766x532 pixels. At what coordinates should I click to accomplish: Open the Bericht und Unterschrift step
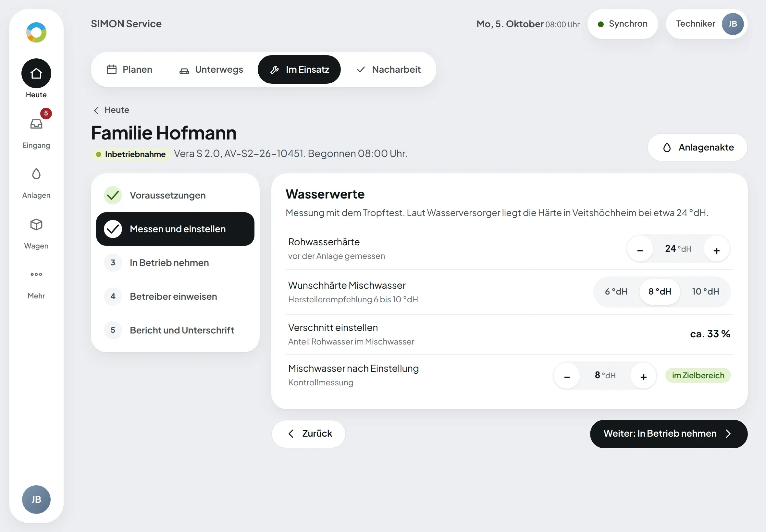click(x=175, y=330)
